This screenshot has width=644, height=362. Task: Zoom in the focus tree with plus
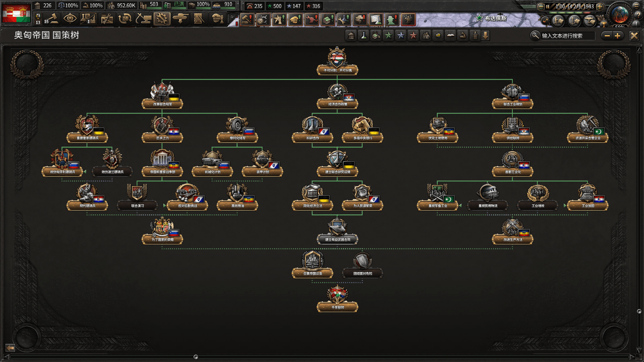pyautogui.click(x=618, y=36)
